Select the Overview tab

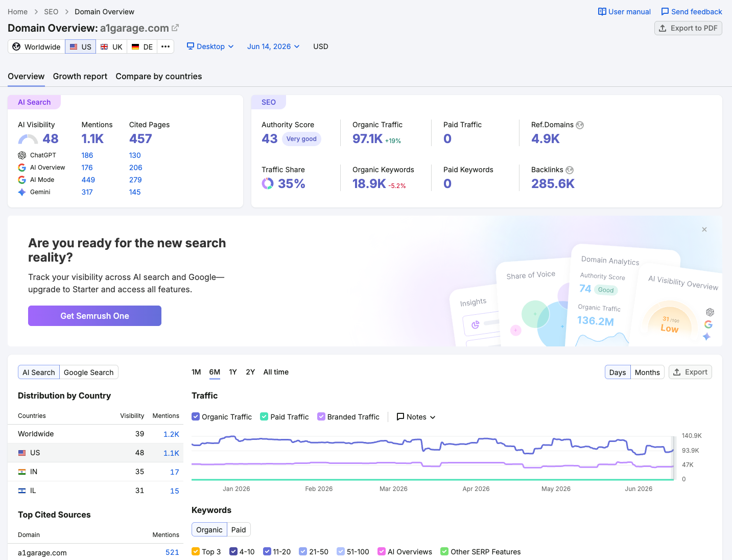[26, 76]
